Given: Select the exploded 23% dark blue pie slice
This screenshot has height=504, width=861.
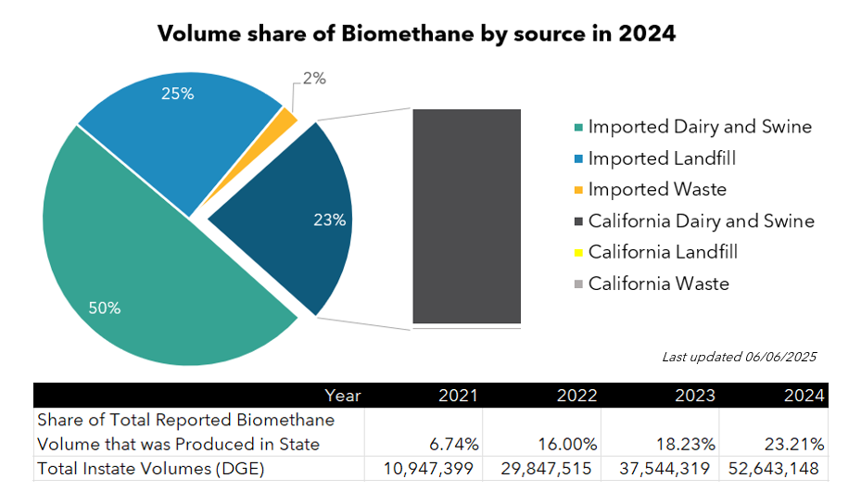Looking at the screenshot, I should [x=297, y=220].
